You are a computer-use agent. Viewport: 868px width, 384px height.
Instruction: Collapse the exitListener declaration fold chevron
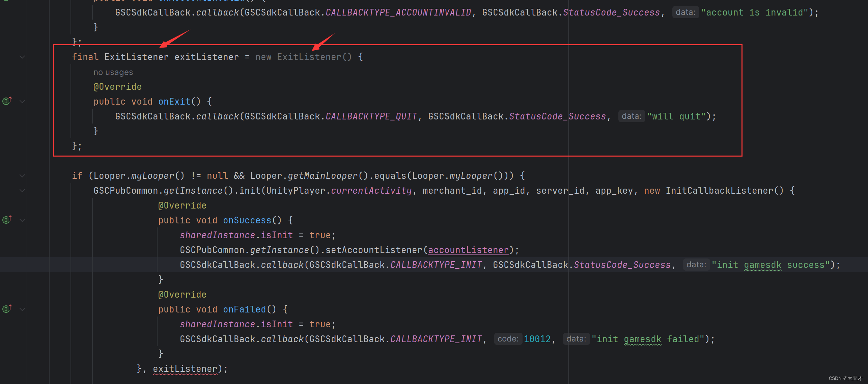coord(22,57)
